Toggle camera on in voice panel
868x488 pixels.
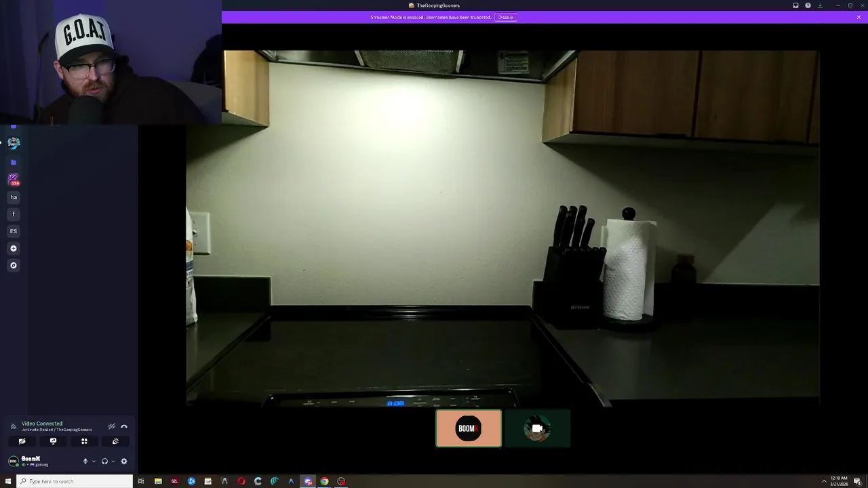[22, 441]
